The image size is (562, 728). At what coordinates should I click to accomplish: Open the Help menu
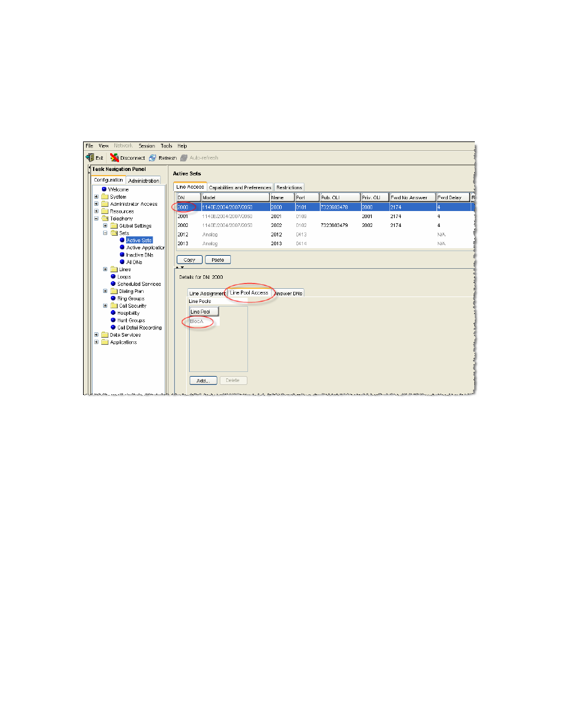183,146
